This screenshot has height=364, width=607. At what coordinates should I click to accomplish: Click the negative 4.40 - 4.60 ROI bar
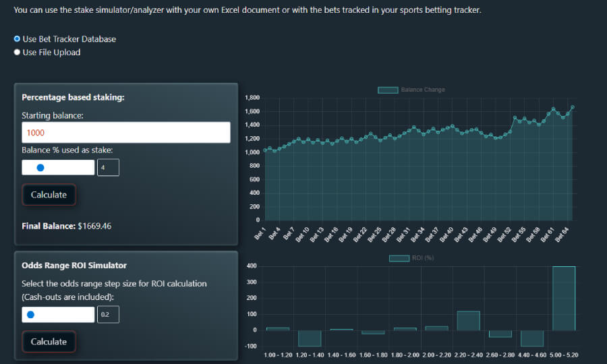[531, 338]
